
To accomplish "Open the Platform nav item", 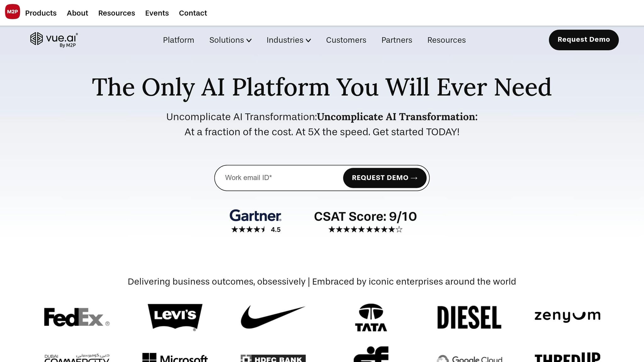I will click(178, 40).
